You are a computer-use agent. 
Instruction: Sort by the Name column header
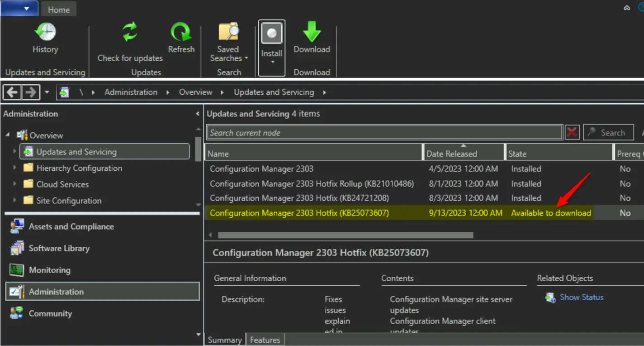[x=313, y=154]
